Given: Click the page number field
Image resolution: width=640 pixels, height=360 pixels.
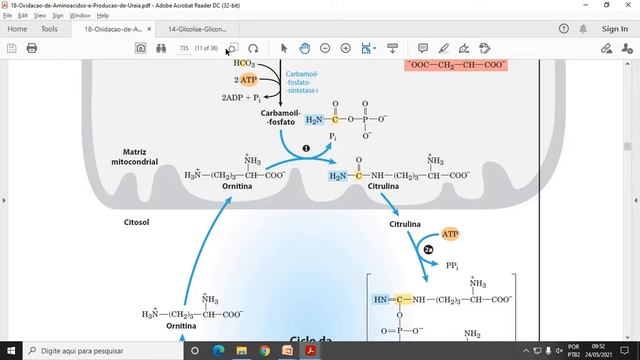Looking at the screenshot, I should [x=184, y=48].
